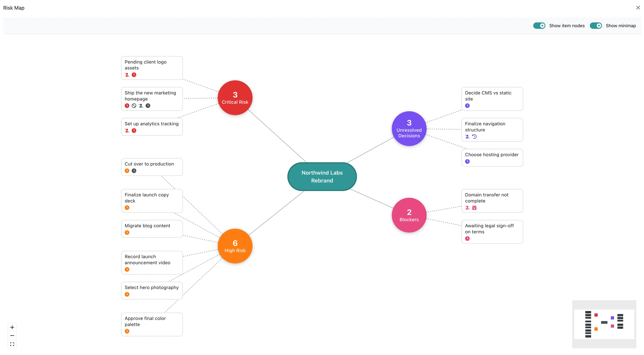Click unassigned icon on Domain transfer not complete
644x355 pixels.
467,208
